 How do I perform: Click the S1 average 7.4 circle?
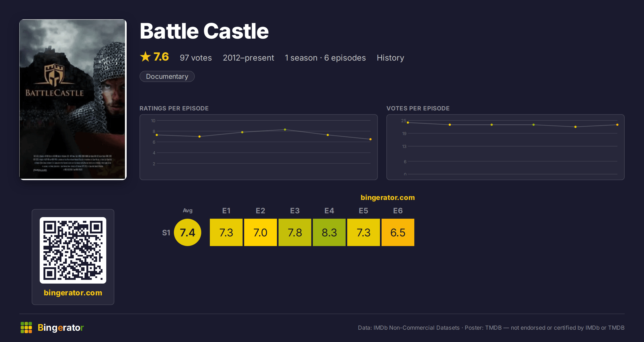coord(188,232)
